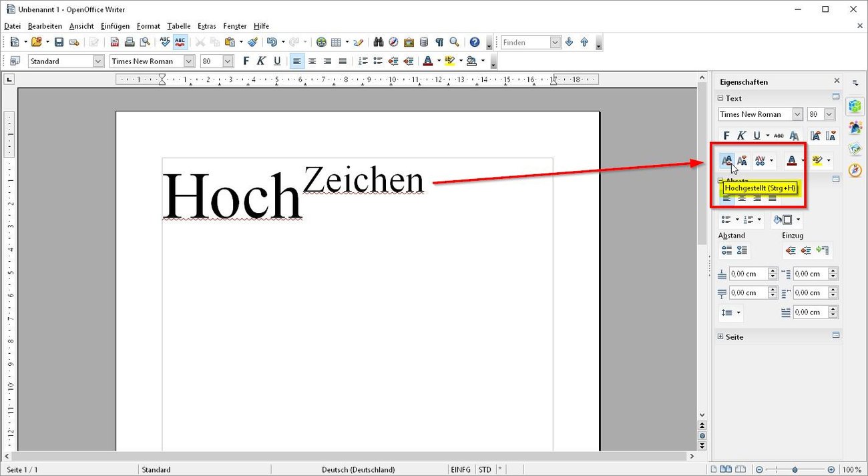The height and width of the screenshot is (476, 868).
Task: Toggle bold formatting
Action: (245, 61)
